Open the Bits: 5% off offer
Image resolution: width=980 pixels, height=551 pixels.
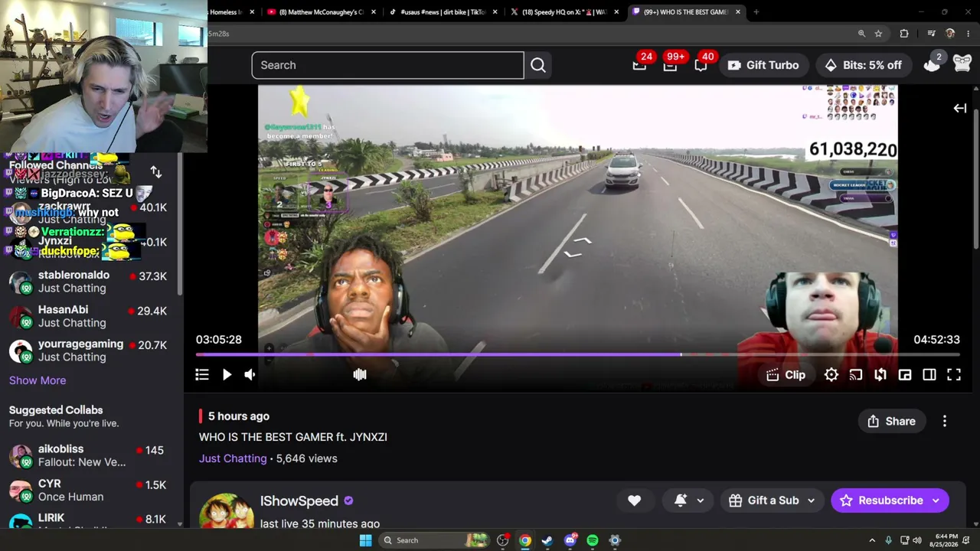(863, 65)
